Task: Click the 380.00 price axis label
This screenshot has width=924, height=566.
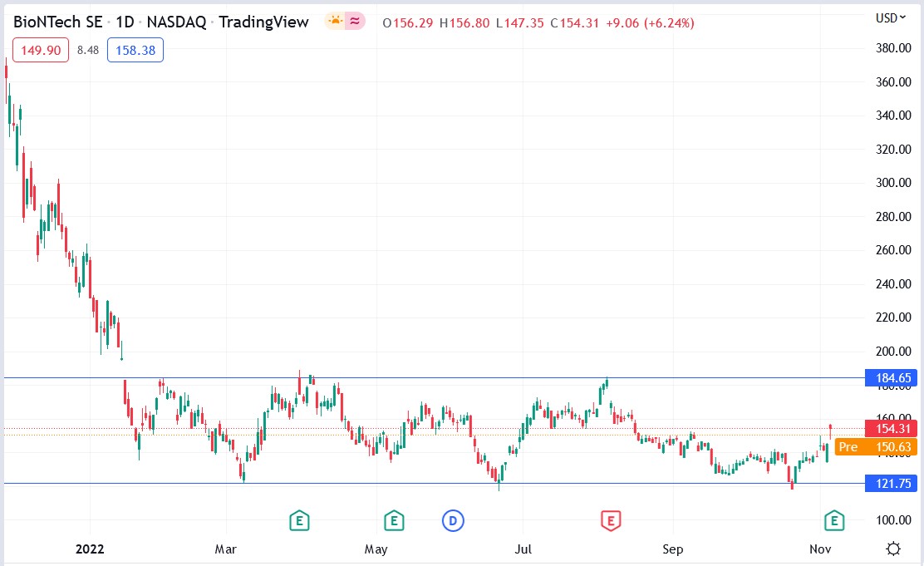Action: 893,48
